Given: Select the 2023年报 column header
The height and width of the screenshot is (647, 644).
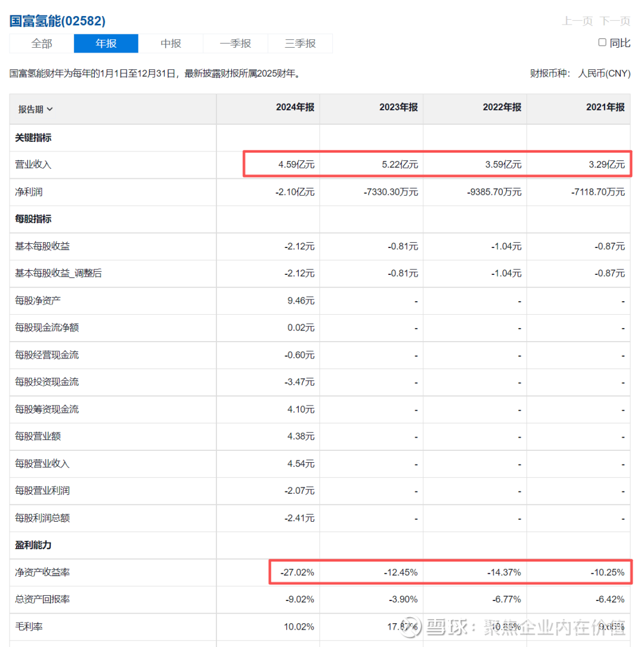Looking at the screenshot, I should point(398,107).
